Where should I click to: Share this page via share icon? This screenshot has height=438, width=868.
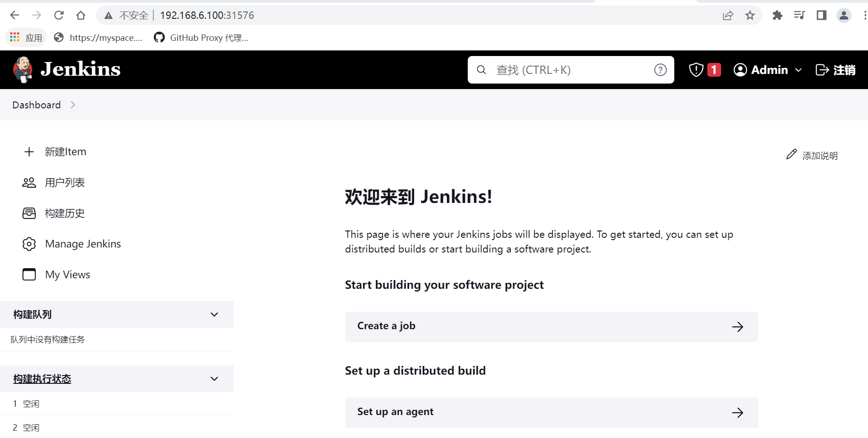(728, 16)
